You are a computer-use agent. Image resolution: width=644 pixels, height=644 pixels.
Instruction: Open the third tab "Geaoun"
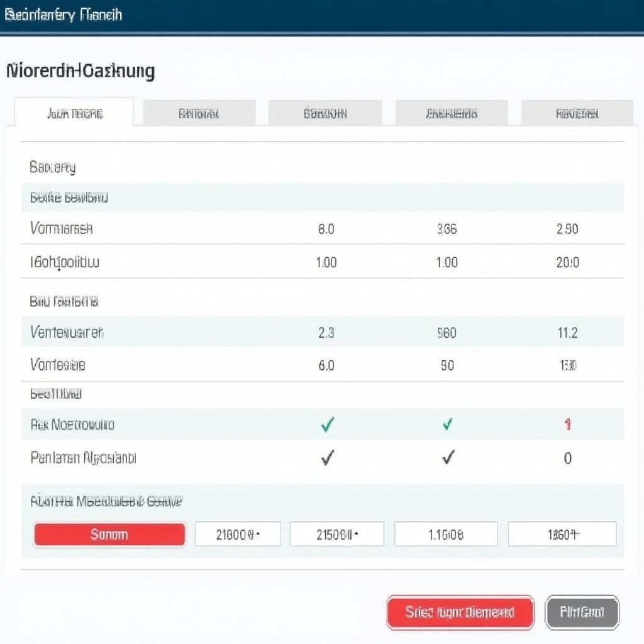[325, 114]
